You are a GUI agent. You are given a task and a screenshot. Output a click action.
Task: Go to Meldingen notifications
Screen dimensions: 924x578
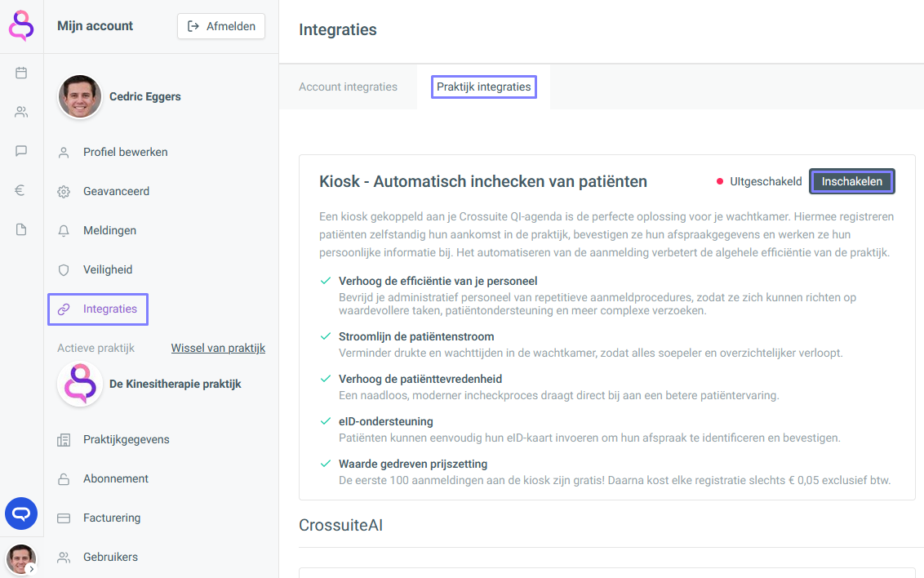[x=109, y=230]
